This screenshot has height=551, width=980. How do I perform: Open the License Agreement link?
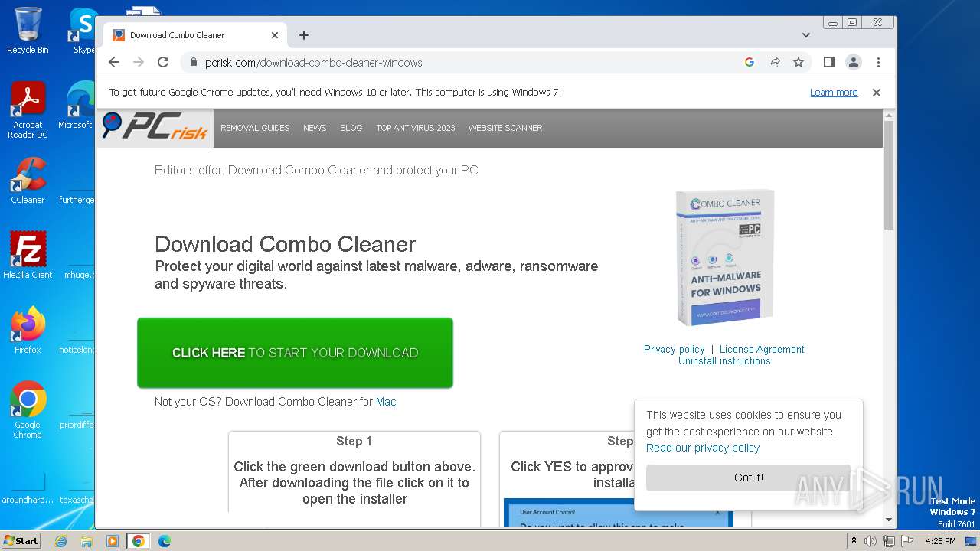(762, 350)
